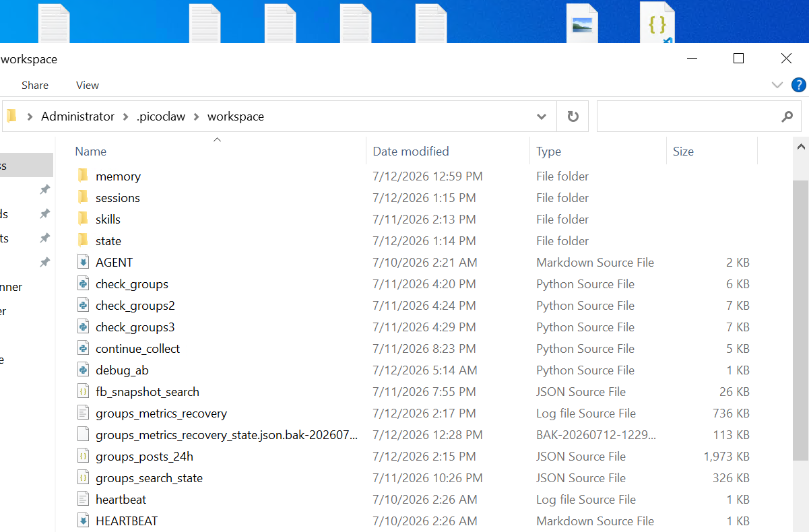809x532 pixels.
Task: Open the View ribbon tab
Action: tap(88, 86)
